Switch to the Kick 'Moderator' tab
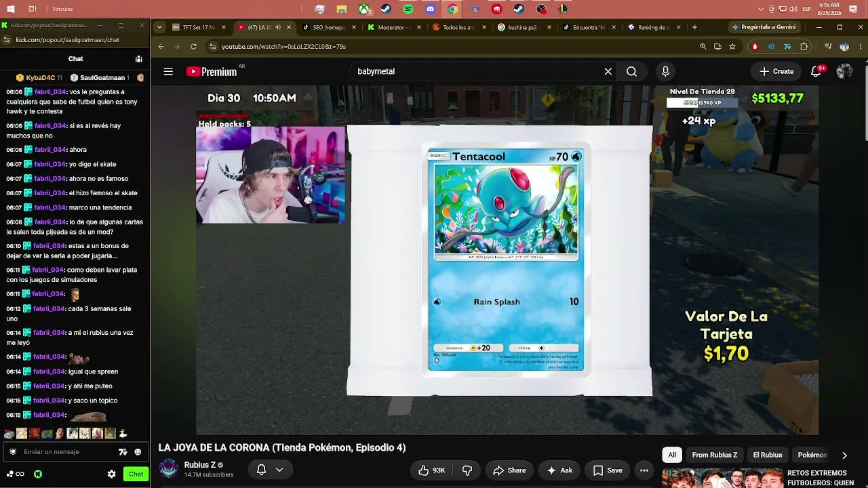868x488 pixels. (392, 28)
